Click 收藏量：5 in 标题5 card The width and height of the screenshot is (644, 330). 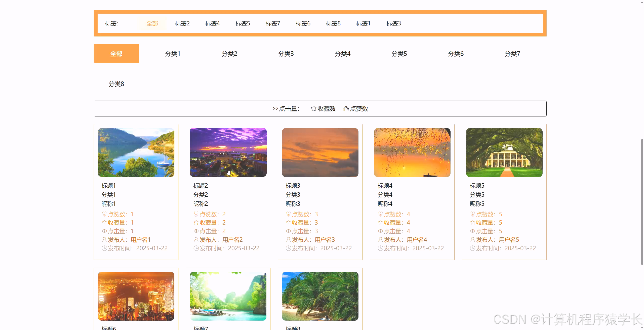489,223
